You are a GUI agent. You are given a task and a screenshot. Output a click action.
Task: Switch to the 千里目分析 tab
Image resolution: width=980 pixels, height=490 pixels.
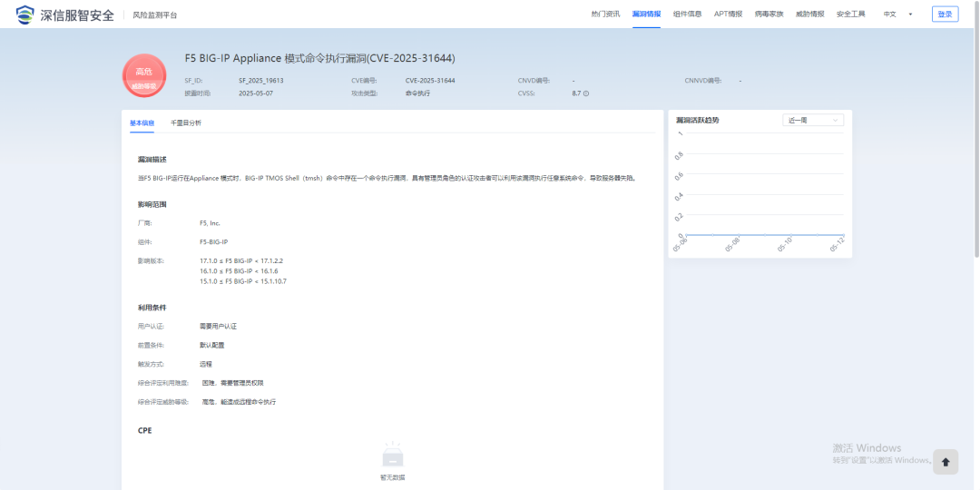pos(186,123)
